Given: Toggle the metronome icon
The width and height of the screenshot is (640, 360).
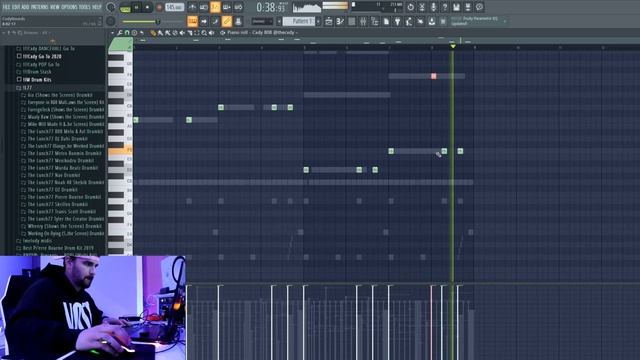Looking at the screenshot, I should [x=192, y=7].
